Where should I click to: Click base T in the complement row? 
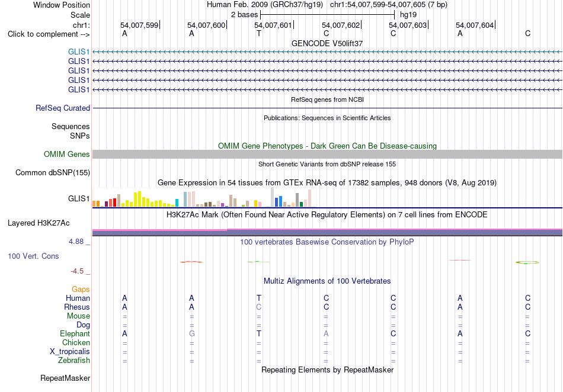click(259, 33)
